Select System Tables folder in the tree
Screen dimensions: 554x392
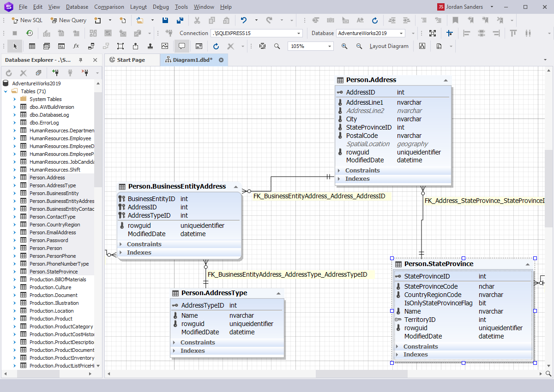point(45,99)
